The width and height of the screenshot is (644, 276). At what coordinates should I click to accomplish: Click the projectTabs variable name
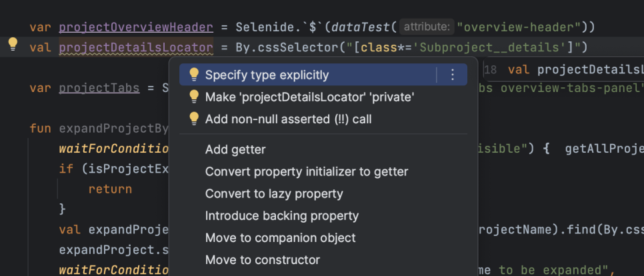tap(99, 88)
